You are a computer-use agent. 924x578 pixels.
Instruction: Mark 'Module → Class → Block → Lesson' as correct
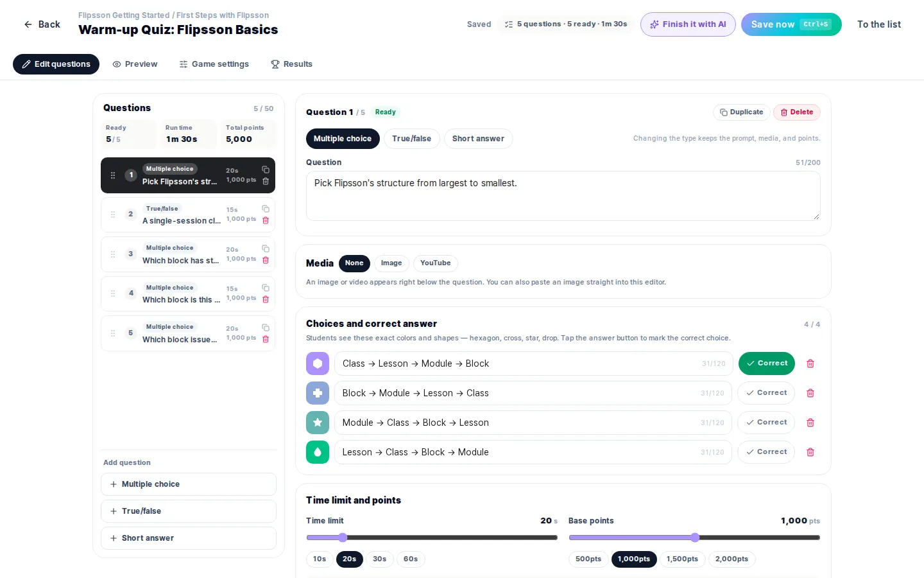[x=766, y=423]
